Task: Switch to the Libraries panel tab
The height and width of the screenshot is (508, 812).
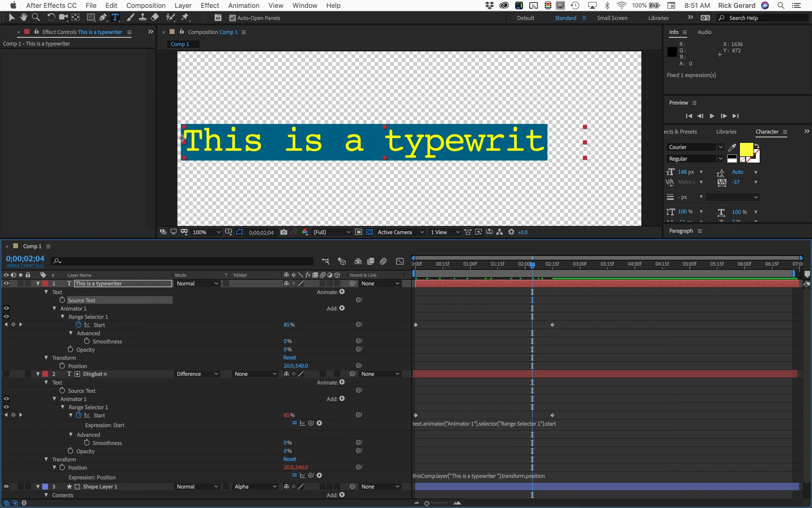Action: click(x=726, y=132)
